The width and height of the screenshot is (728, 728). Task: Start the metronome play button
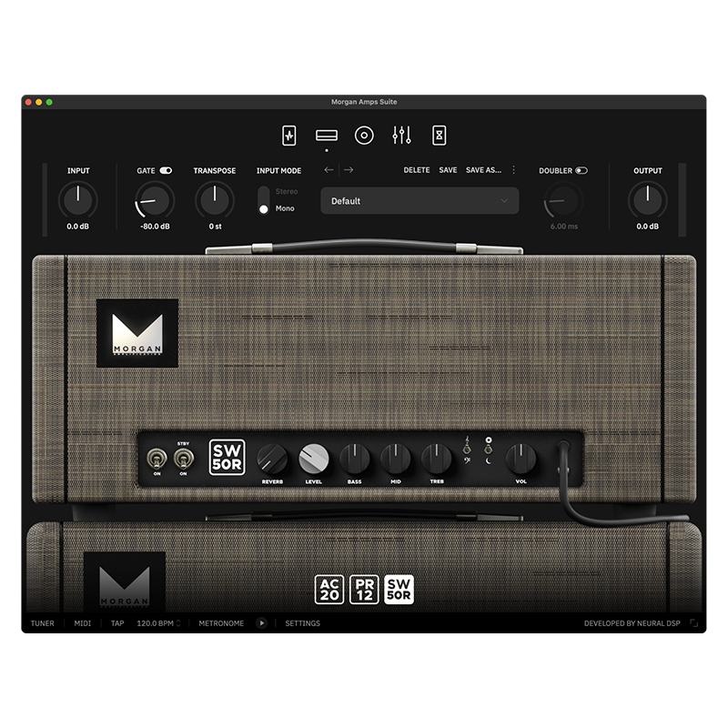coord(261,623)
